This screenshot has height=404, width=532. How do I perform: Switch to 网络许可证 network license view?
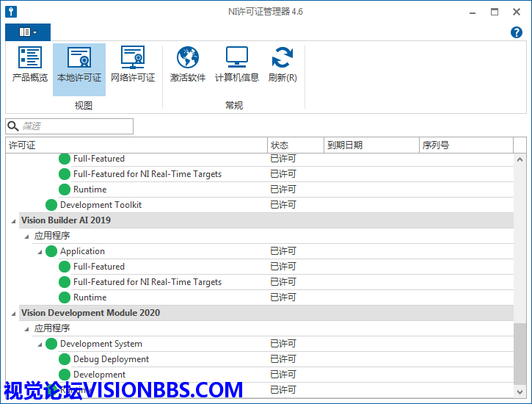tap(133, 65)
